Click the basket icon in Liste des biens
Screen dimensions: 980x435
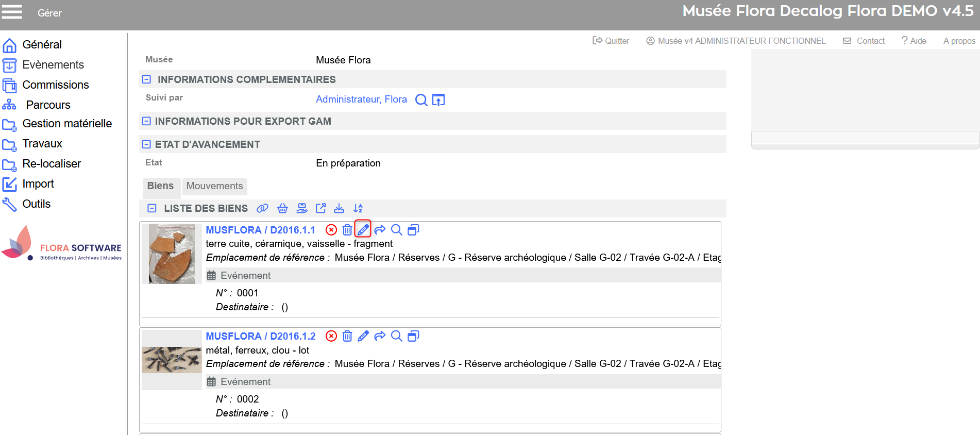282,208
